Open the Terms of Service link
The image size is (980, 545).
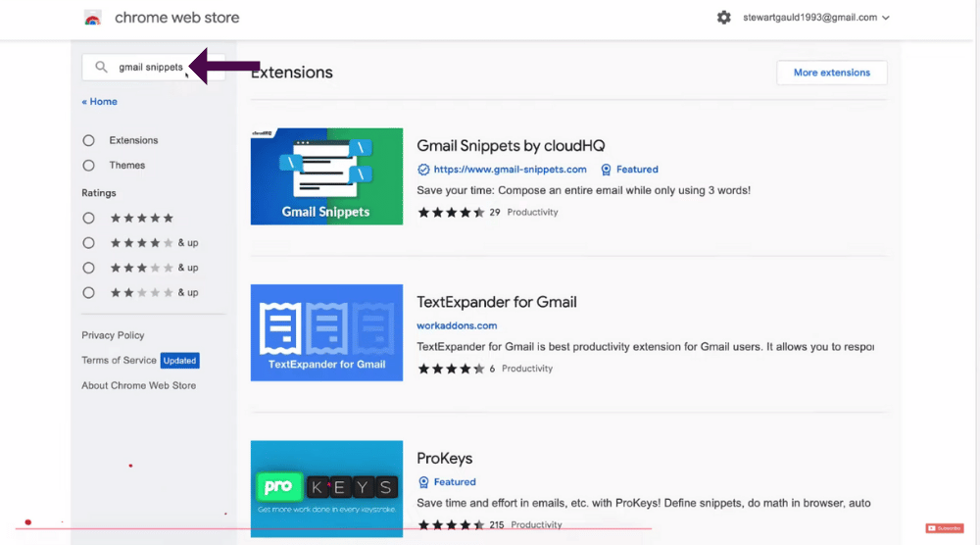click(119, 360)
